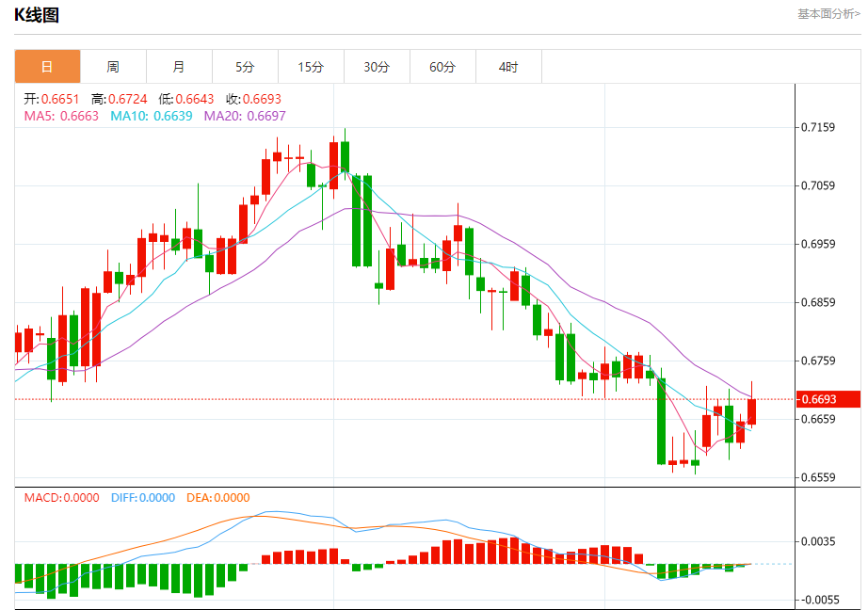This screenshot has width=868, height=610.
Task: Switch to the 周 weekly tab
Action: tap(113, 67)
